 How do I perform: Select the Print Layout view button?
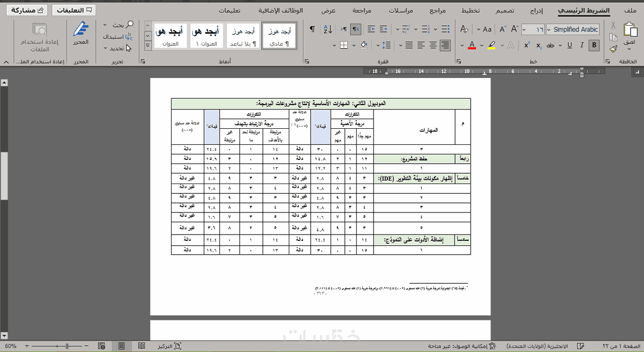click(122, 346)
